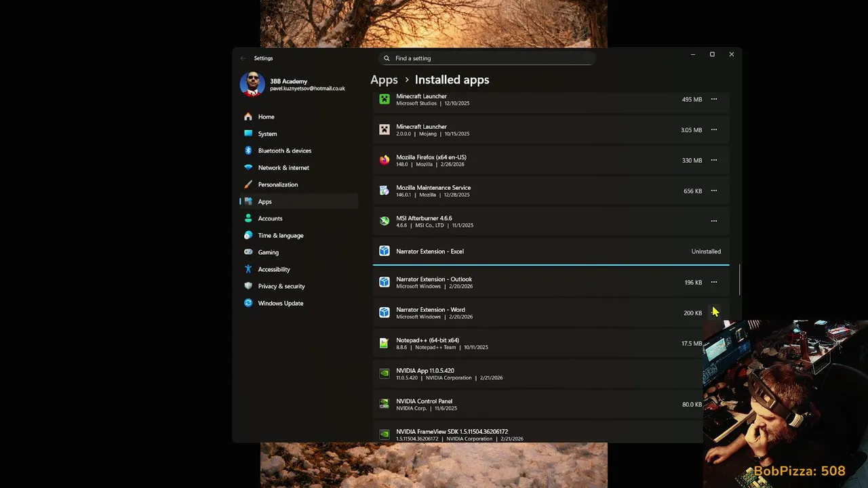Open more options for Mozilla Firefox

(713, 160)
